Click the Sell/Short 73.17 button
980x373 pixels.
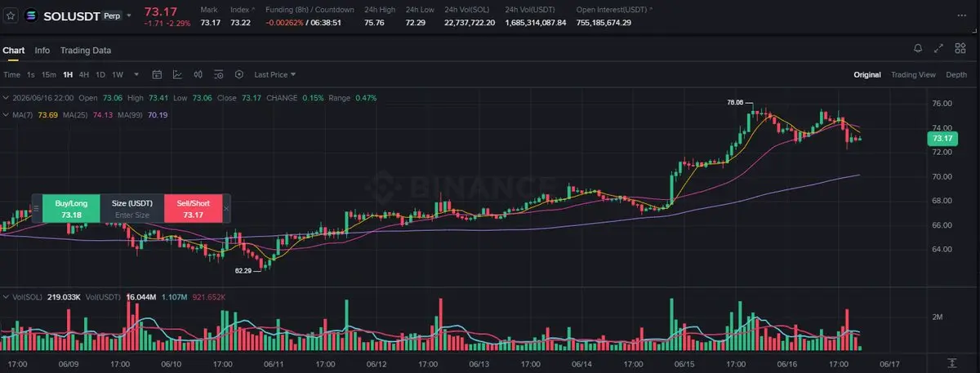coord(194,208)
